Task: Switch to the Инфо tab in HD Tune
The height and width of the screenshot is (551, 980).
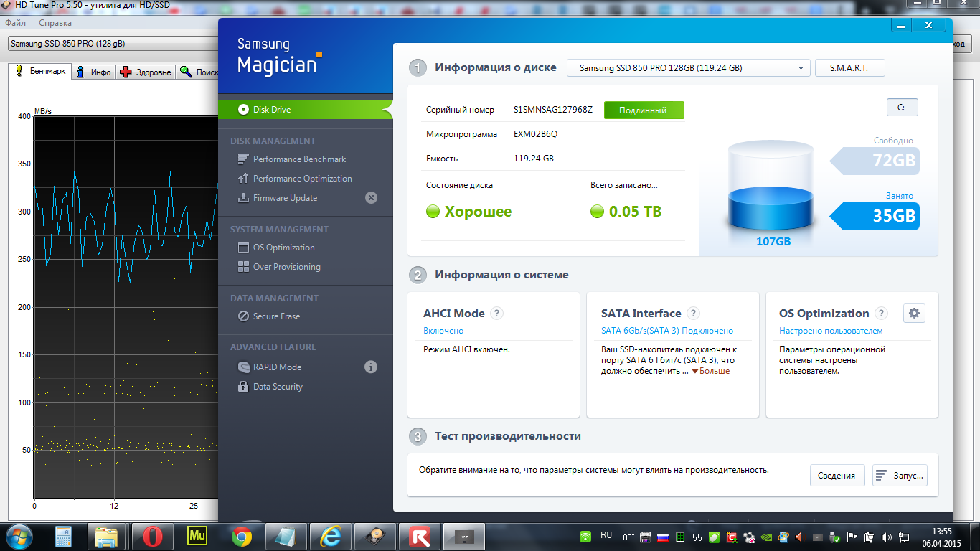Action: coord(94,72)
